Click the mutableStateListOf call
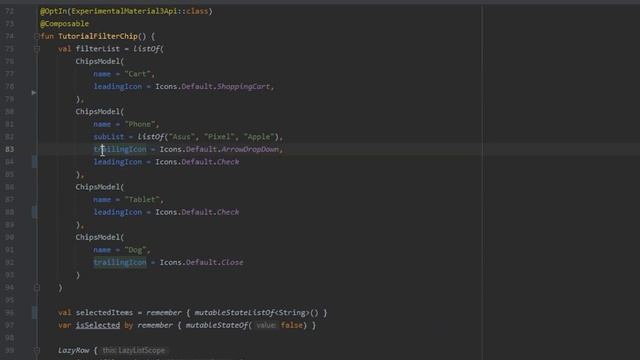The height and width of the screenshot is (360, 640). coord(234,313)
